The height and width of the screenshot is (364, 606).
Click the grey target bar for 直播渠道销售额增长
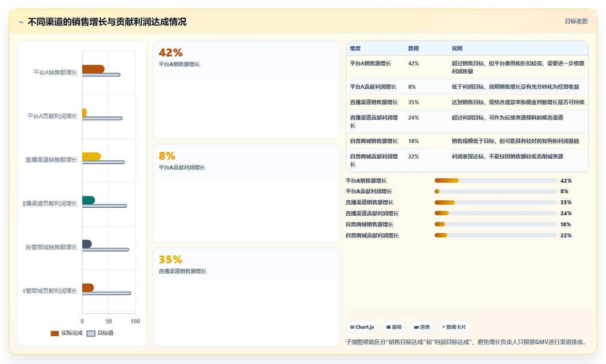pyautogui.click(x=103, y=162)
